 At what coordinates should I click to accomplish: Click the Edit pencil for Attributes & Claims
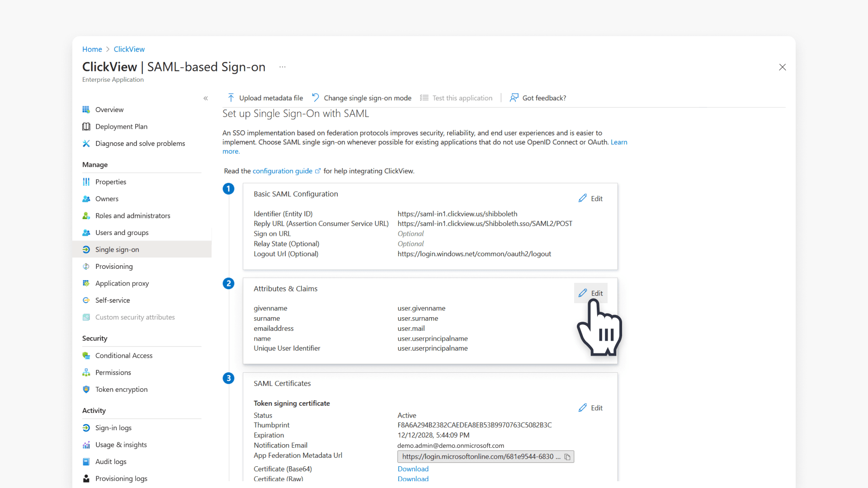pos(590,293)
